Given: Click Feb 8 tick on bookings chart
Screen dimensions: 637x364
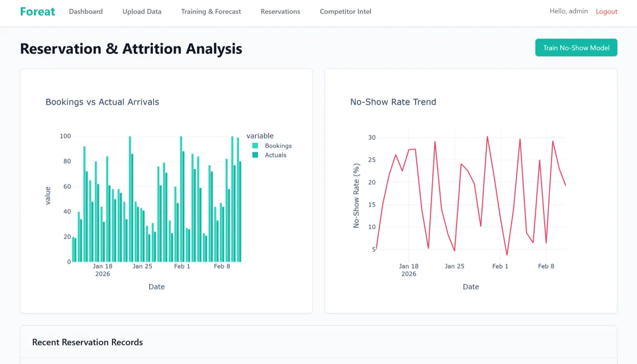Looking at the screenshot, I should 222,266.
